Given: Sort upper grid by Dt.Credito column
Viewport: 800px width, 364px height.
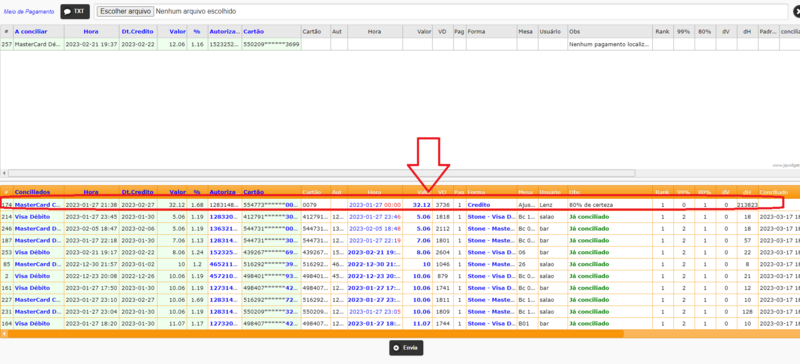Looking at the screenshot, I should pos(137,32).
